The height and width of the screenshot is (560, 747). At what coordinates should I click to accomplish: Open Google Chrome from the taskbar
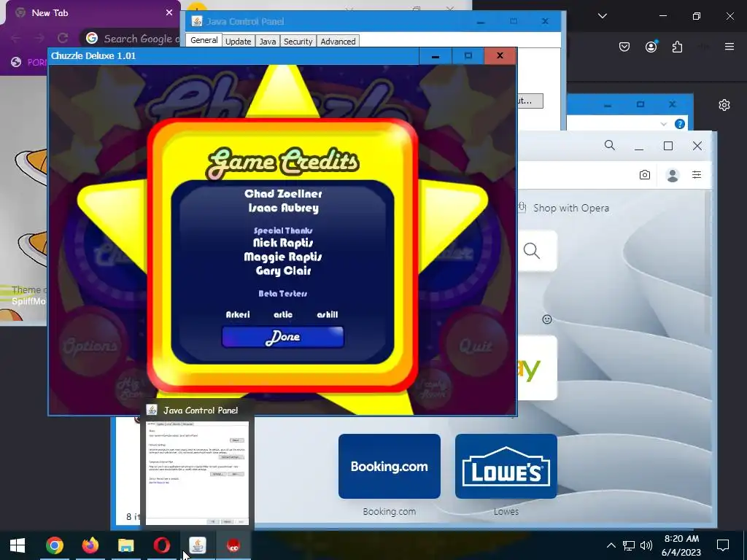tap(54, 545)
